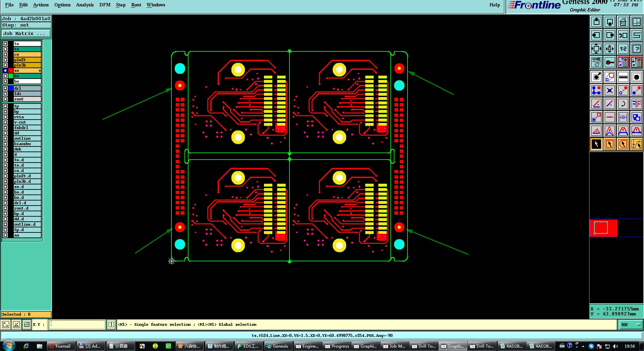Image resolution: width=644 pixels, height=351 pixels.
Task: Click the red overview navigation thumbnail
Action: click(603, 228)
